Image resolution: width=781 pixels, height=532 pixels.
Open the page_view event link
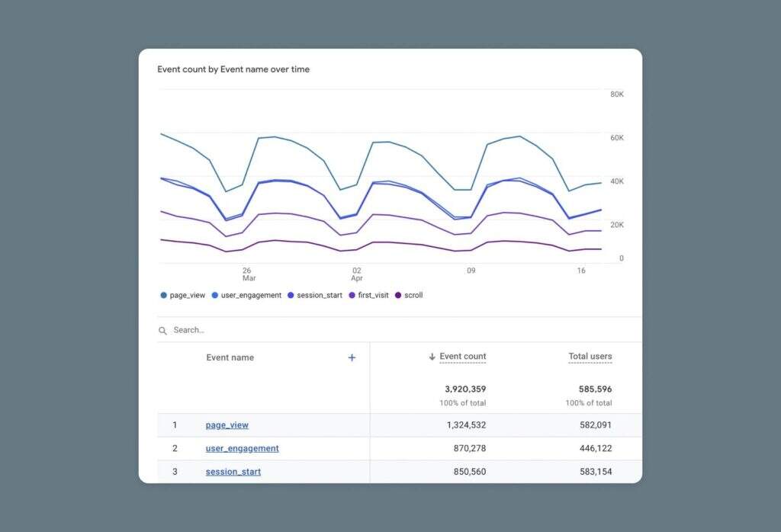(227, 425)
